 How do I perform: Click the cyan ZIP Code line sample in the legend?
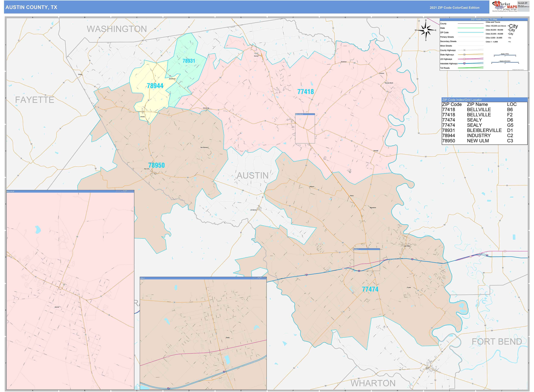pyautogui.click(x=470, y=32)
